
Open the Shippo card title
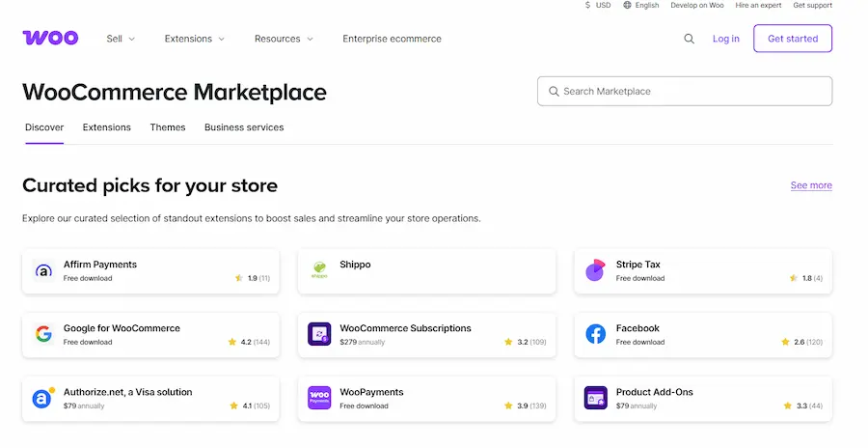pos(355,265)
